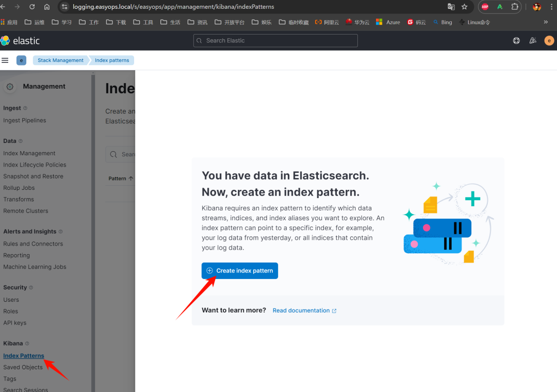Image resolution: width=557 pixels, height=392 pixels.
Task: Open the browser profile avatar
Action: coord(537,7)
